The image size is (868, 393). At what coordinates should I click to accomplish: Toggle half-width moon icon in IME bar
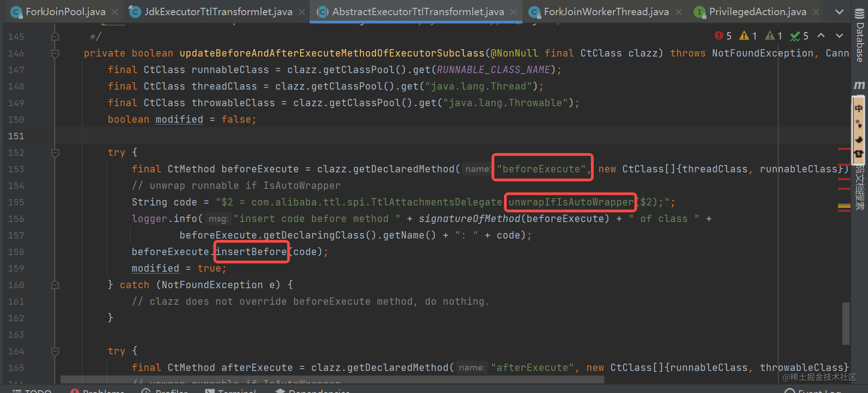[x=858, y=139]
